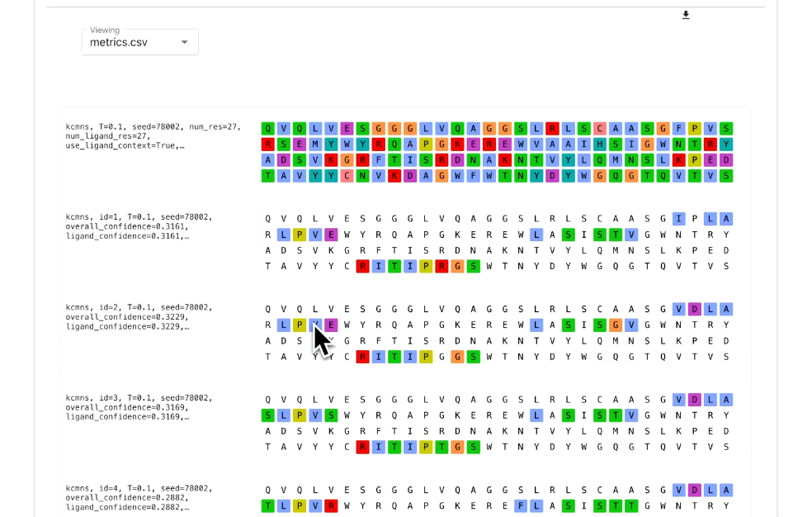Select the id=3 sequence description with overall_confidence=0.3169

[139, 407]
